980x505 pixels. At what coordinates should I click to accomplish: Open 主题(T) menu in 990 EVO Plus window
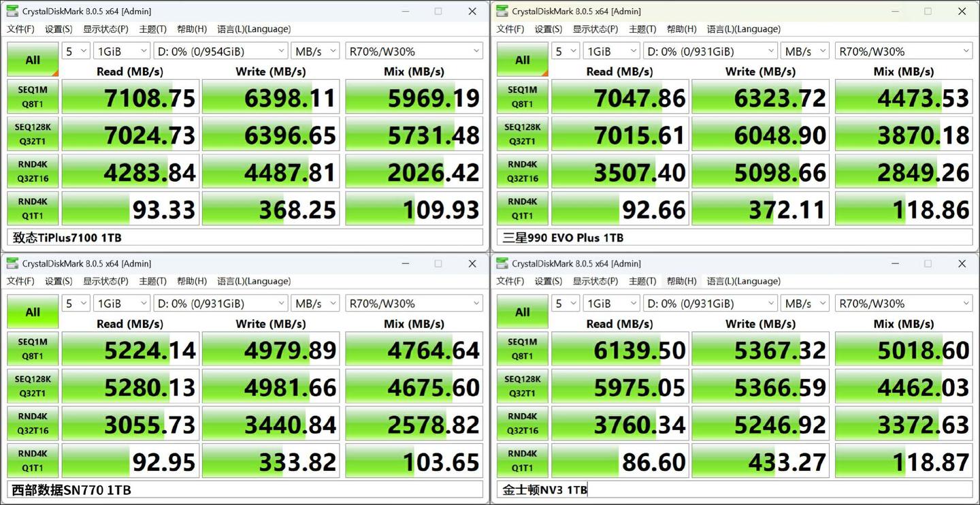coord(642,29)
